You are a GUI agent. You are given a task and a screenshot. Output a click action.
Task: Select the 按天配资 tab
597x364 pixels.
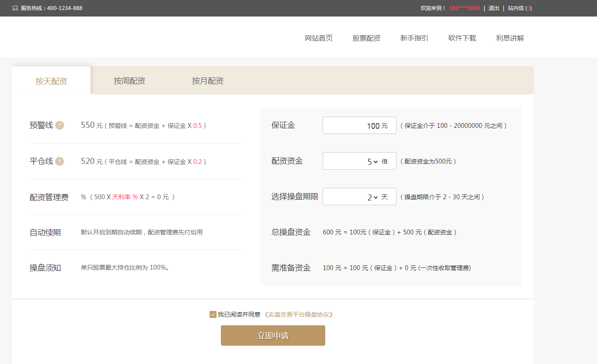(51, 80)
